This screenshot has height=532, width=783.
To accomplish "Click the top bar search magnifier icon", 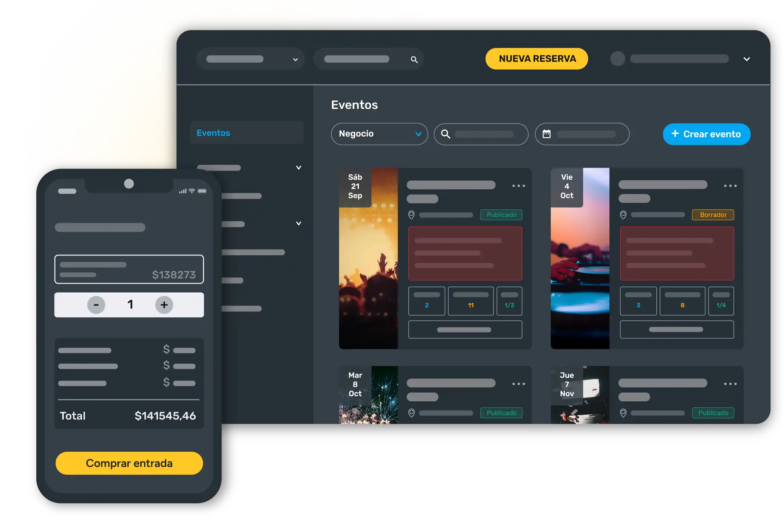I will 414,59.
